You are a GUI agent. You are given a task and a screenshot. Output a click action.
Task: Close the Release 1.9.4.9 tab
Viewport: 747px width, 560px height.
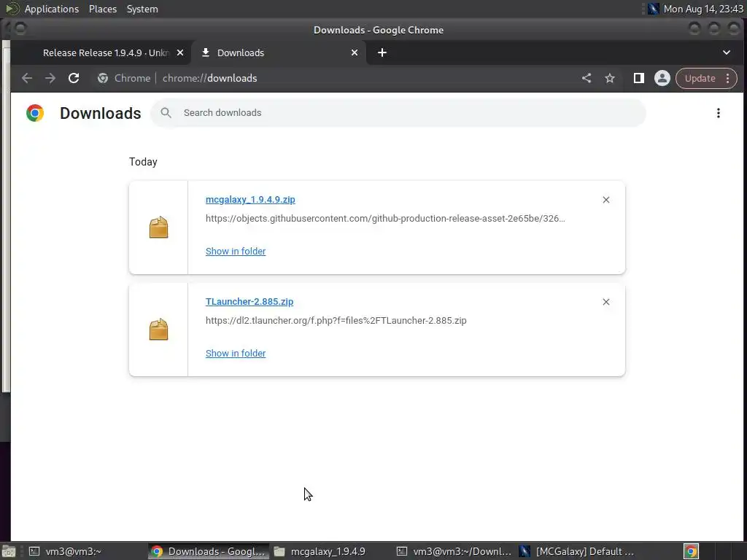180,52
